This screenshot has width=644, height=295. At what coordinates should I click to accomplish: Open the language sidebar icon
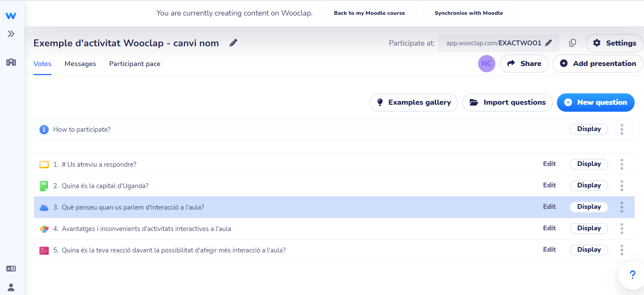point(11,269)
